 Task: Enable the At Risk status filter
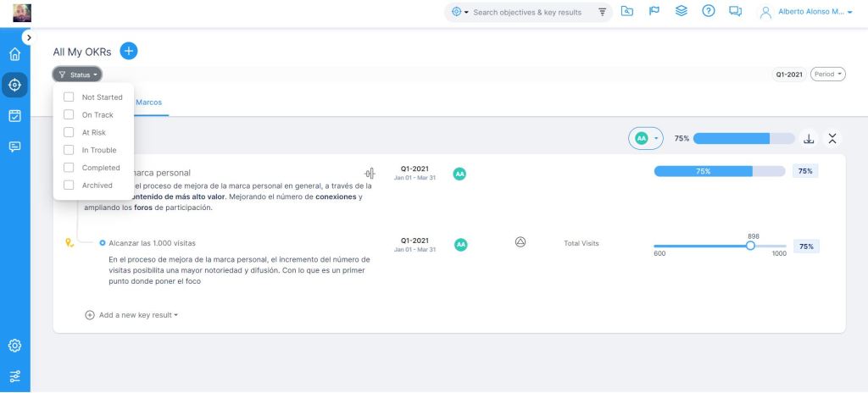69,132
